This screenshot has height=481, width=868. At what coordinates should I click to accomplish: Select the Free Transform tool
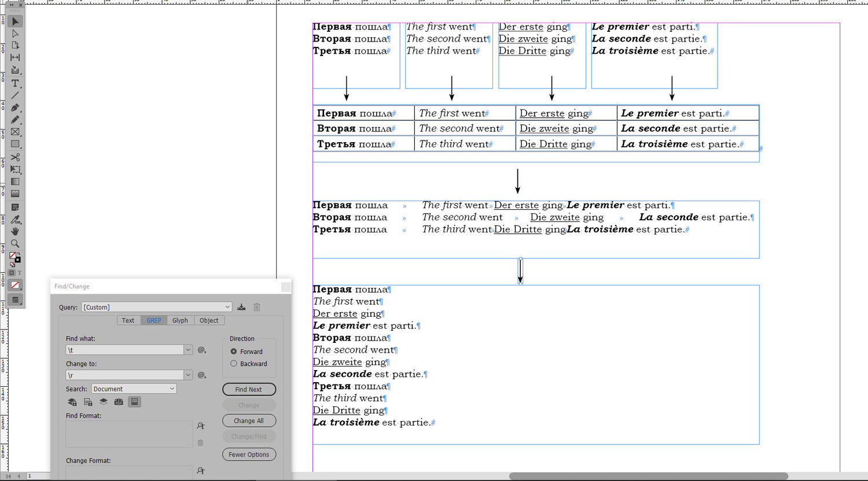pyautogui.click(x=16, y=169)
